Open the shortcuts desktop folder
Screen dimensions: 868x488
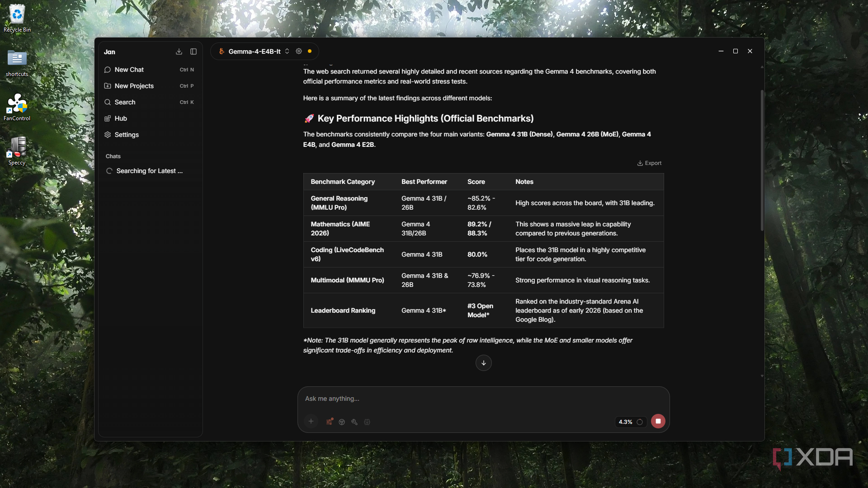[17, 63]
